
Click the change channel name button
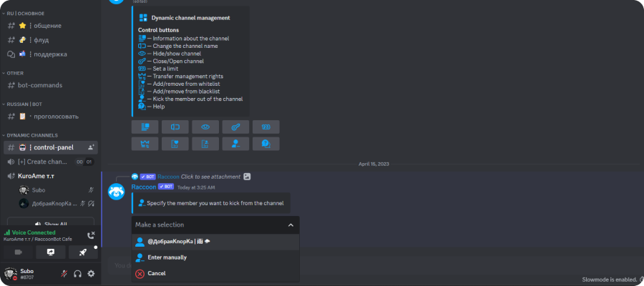coord(175,127)
